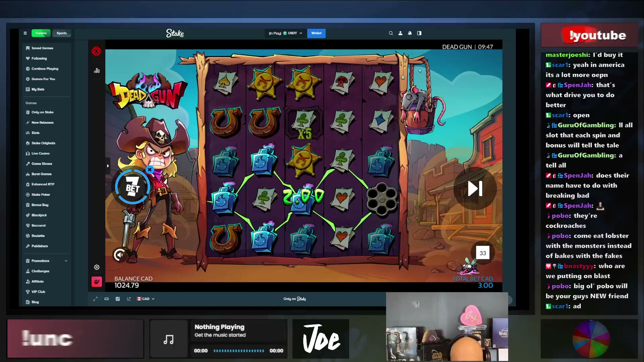The width and height of the screenshot is (644, 362).
Task: Open live stats chart icon in footer bar
Action: pyautogui.click(x=118, y=299)
